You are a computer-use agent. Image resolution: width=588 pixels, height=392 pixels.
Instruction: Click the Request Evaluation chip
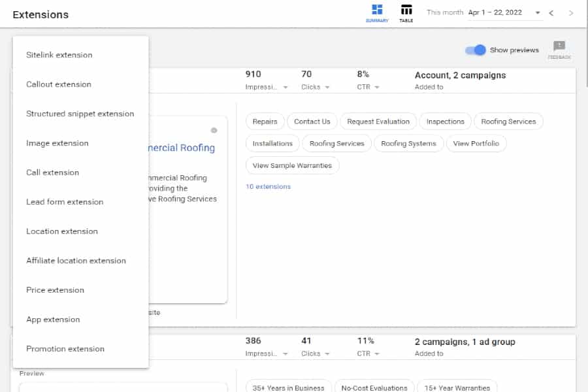click(x=378, y=122)
